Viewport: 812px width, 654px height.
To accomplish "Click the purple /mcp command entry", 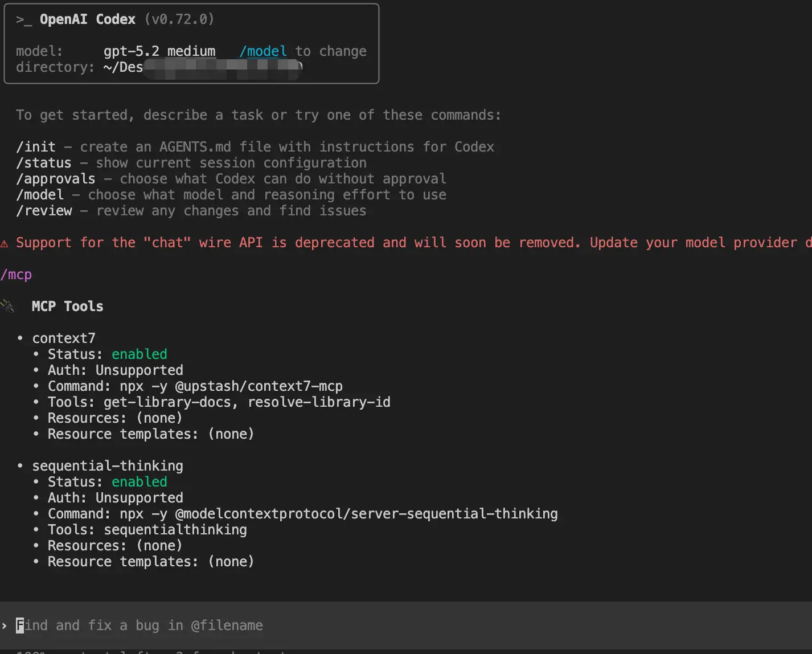I will pyautogui.click(x=16, y=275).
